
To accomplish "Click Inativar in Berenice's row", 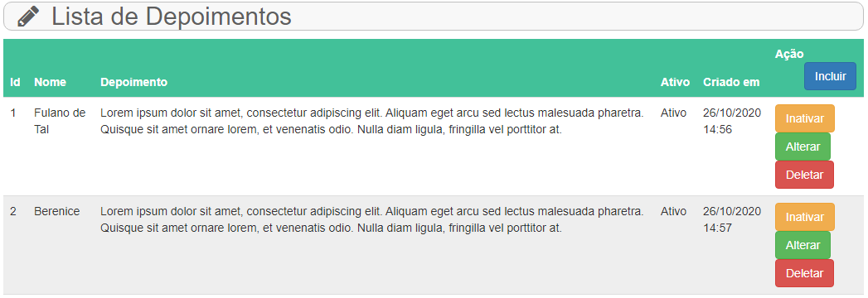I will point(805,217).
